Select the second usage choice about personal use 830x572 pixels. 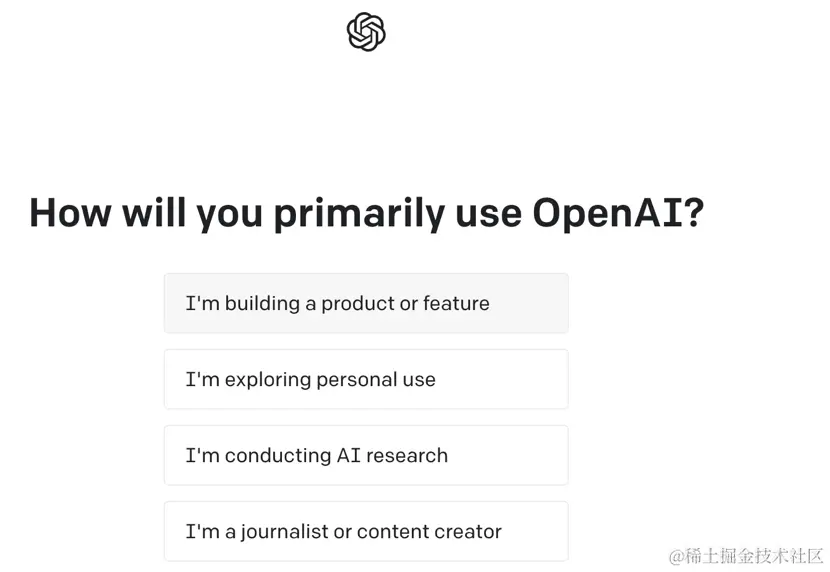click(x=366, y=379)
